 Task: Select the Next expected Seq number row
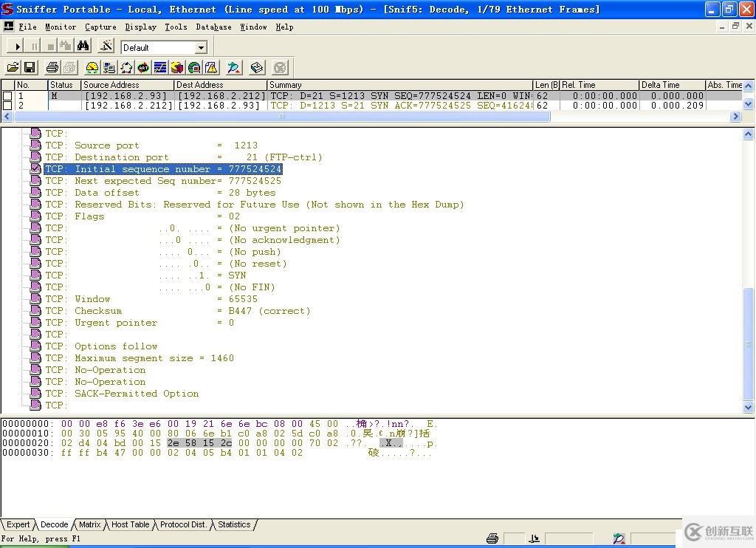tap(163, 181)
